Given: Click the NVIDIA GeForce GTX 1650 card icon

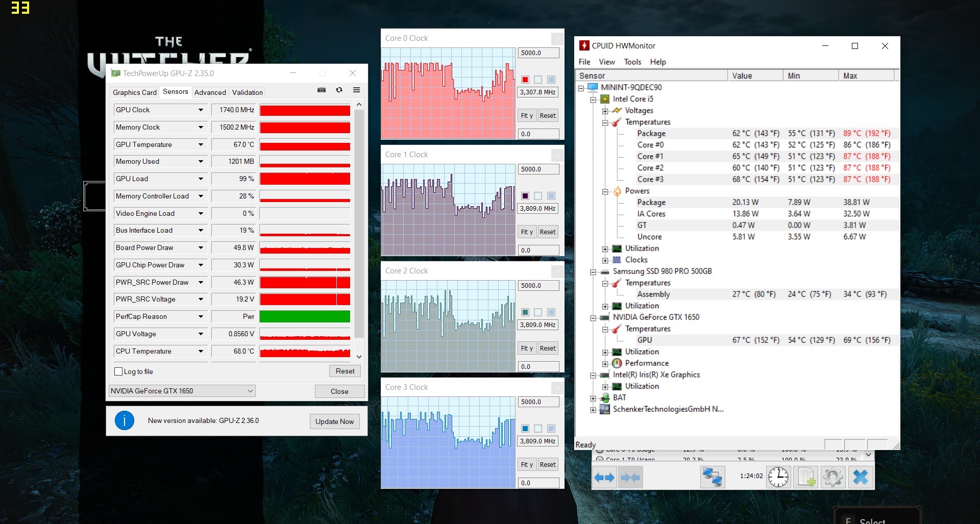Looking at the screenshot, I should point(605,317).
